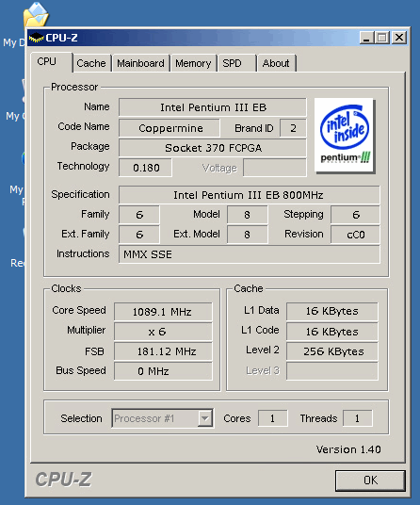Click the Revision value 'cC0'
Viewport: 420px width, 505px height.
click(x=355, y=235)
